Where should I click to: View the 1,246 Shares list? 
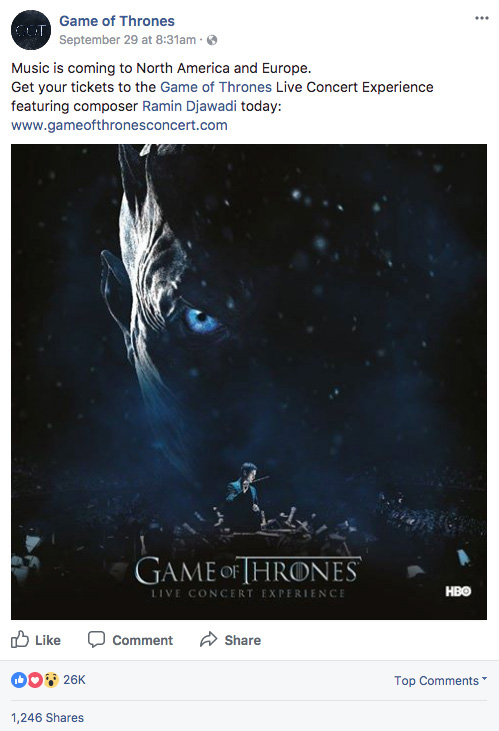pos(48,718)
